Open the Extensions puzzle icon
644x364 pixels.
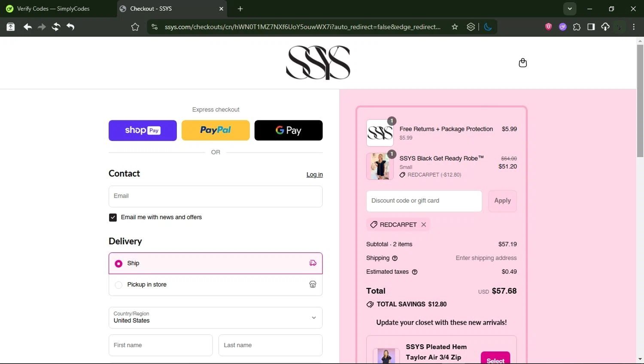pyautogui.click(x=577, y=27)
